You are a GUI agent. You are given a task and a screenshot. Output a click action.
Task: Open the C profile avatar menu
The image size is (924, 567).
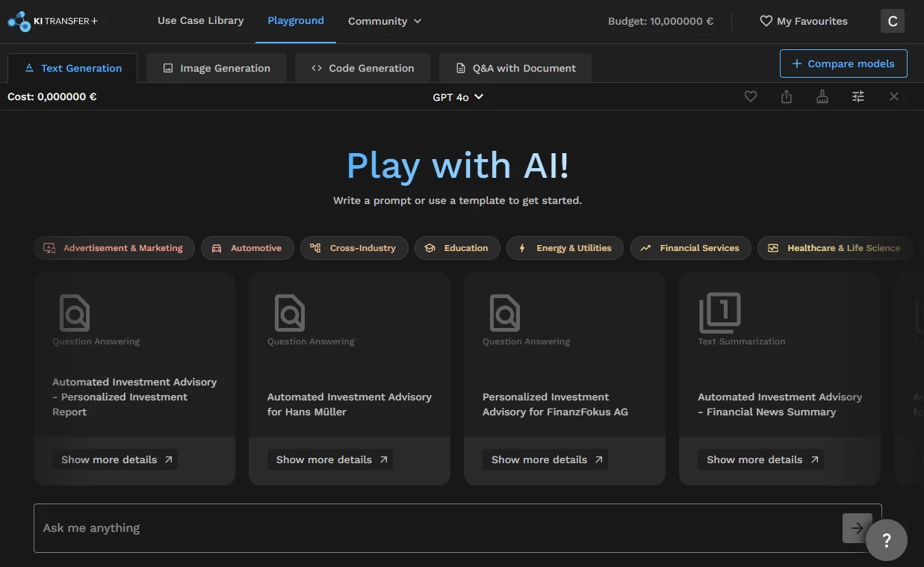coord(892,21)
